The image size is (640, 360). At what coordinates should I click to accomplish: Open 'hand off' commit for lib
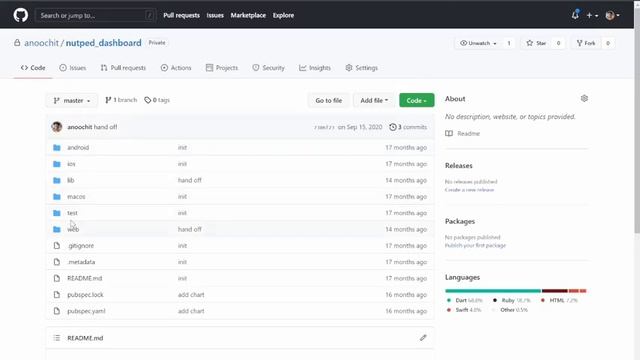click(190, 180)
